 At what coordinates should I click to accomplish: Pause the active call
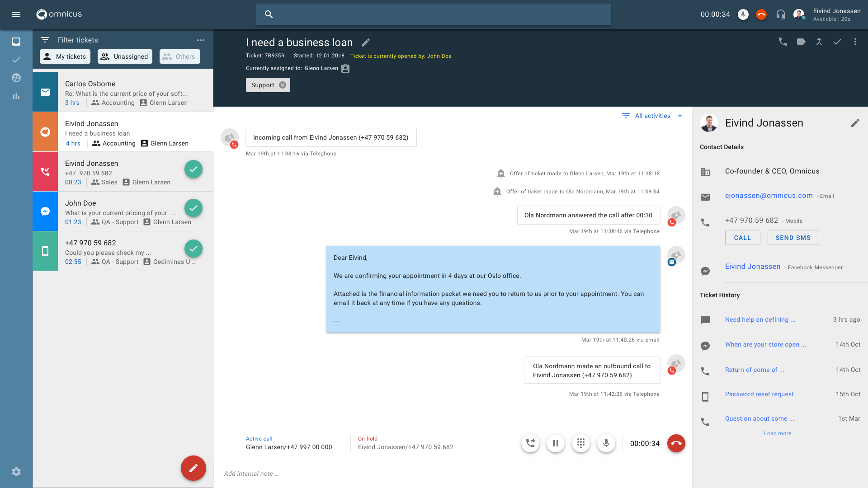tap(556, 443)
